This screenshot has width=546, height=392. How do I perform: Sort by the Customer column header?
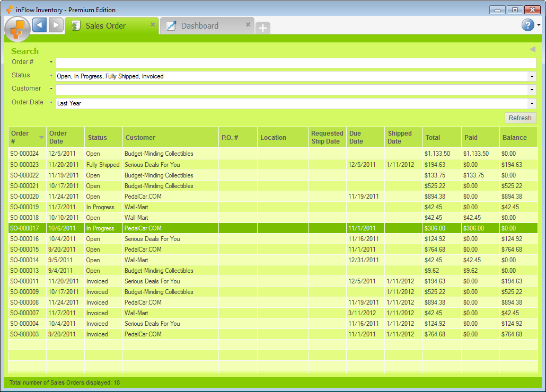171,137
